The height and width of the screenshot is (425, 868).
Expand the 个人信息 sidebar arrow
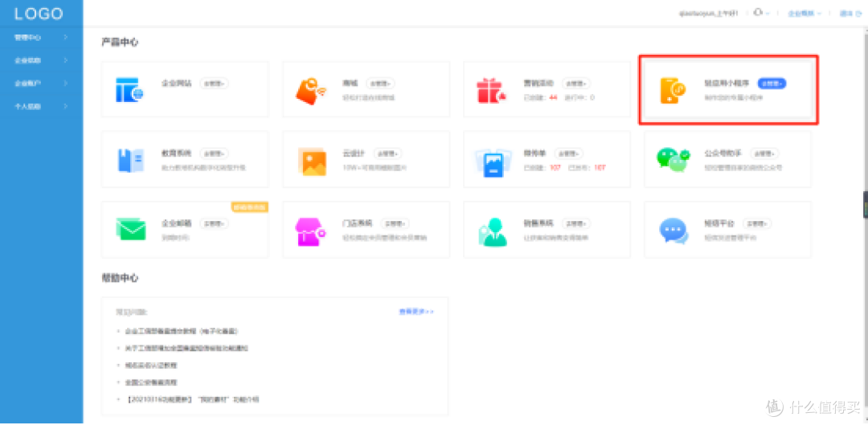click(65, 106)
